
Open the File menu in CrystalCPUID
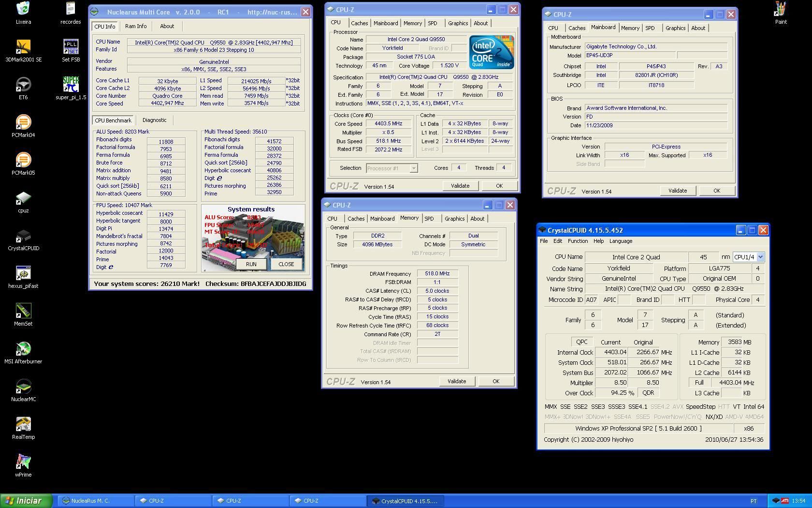click(544, 241)
